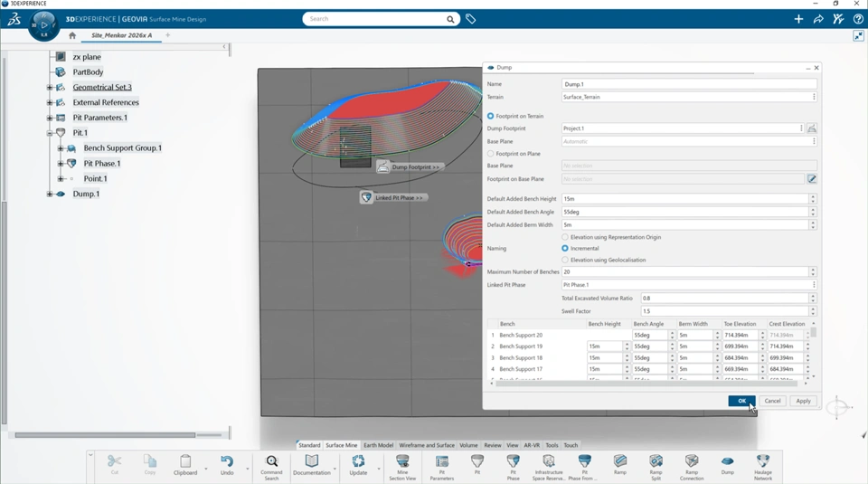Expand Pit Parameters.1 tree node
Screen dimensions: 868x484
pos(50,118)
